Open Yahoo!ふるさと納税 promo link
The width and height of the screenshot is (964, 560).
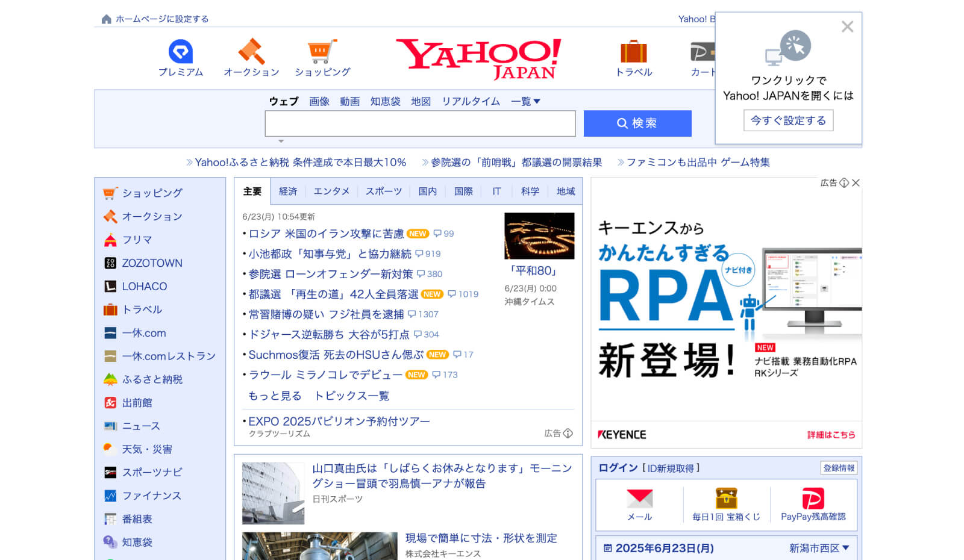click(x=300, y=163)
